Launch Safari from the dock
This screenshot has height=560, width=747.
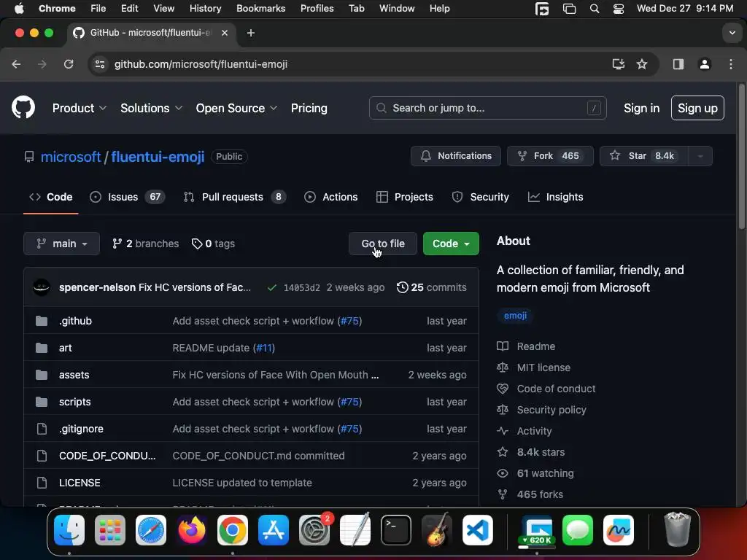pos(151,529)
